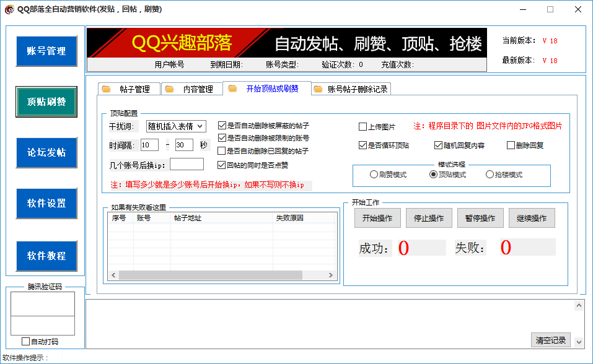Click right arrow of failure list scrollbar
The height and width of the screenshot is (364, 593).
click(x=330, y=275)
